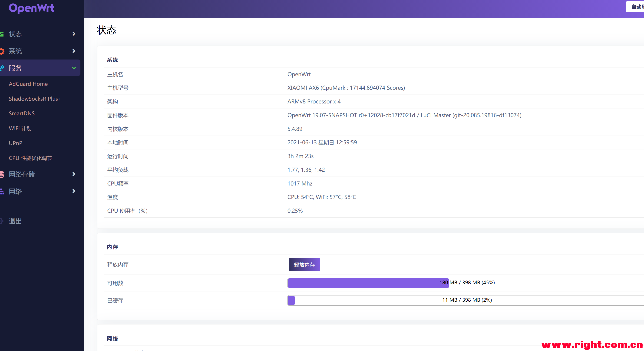644x351 pixels.
Task: Click the 本地时间 row label
Action: point(118,142)
